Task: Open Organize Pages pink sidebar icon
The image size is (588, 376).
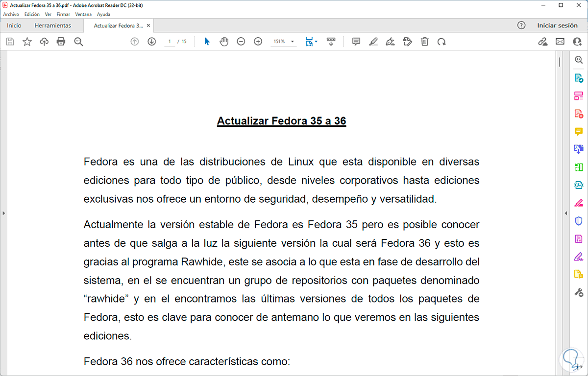Action: 579,95
